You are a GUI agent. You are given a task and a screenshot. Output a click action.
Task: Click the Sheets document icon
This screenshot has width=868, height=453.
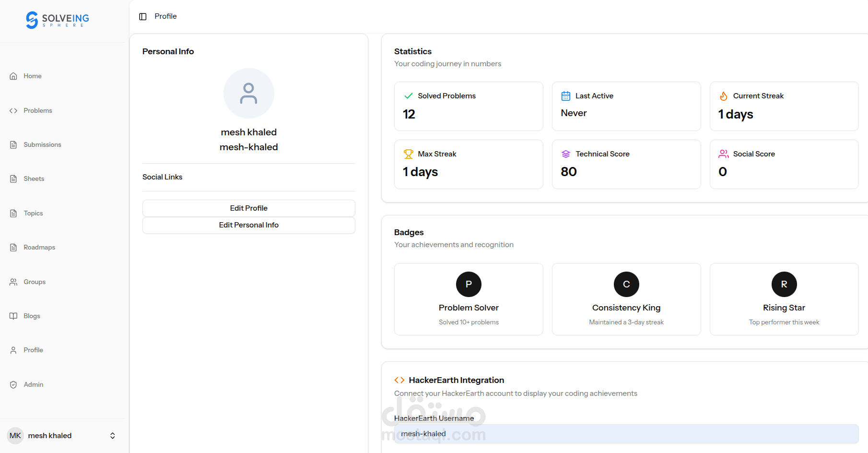tap(13, 179)
